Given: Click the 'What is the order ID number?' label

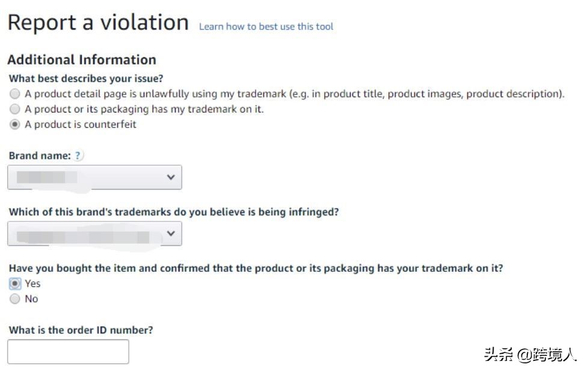Looking at the screenshot, I should point(81,330).
